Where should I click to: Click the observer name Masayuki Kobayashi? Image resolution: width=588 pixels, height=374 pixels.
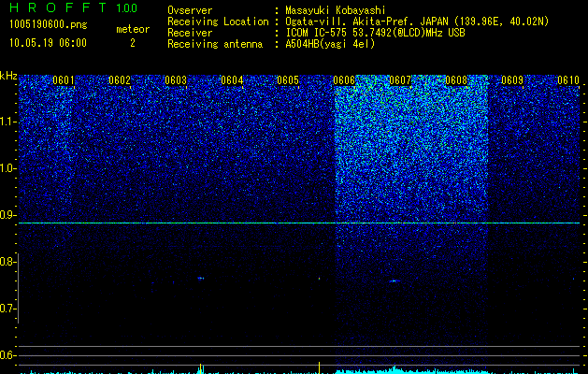point(336,10)
